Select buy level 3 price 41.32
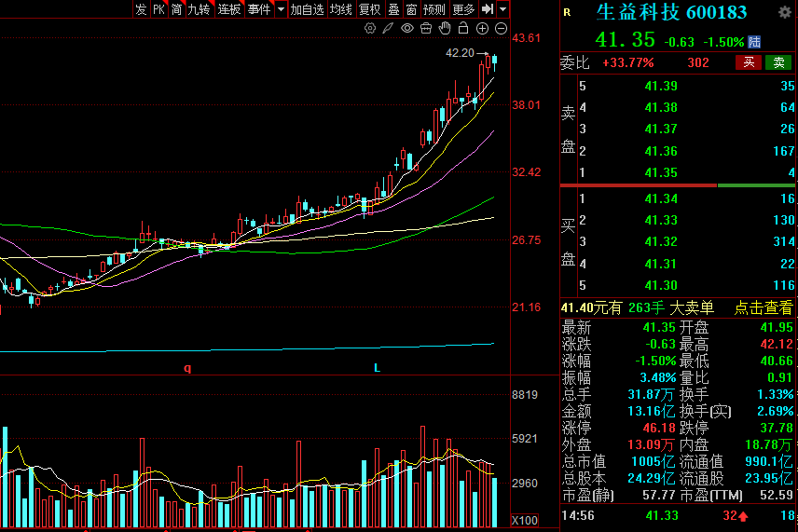The height and width of the screenshot is (532, 798). tap(661, 241)
